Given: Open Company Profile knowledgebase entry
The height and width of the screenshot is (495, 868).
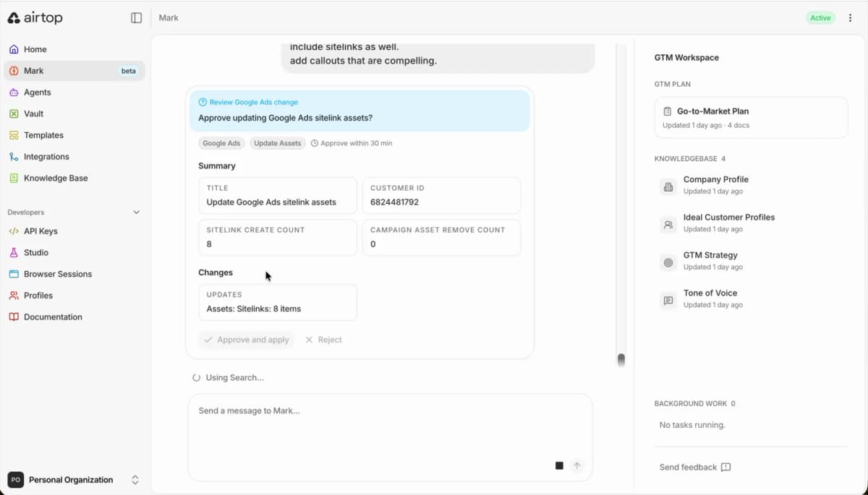Looking at the screenshot, I should click(x=751, y=185).
